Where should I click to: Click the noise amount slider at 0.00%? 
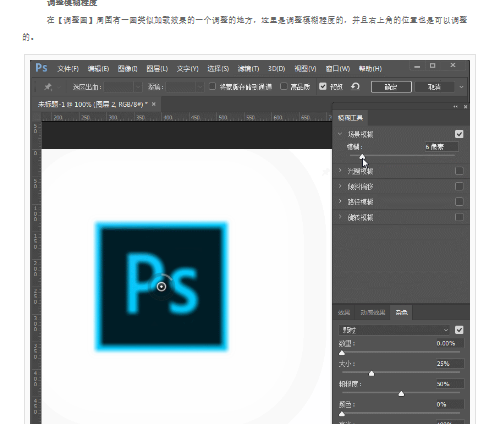(x=342, y=353)
